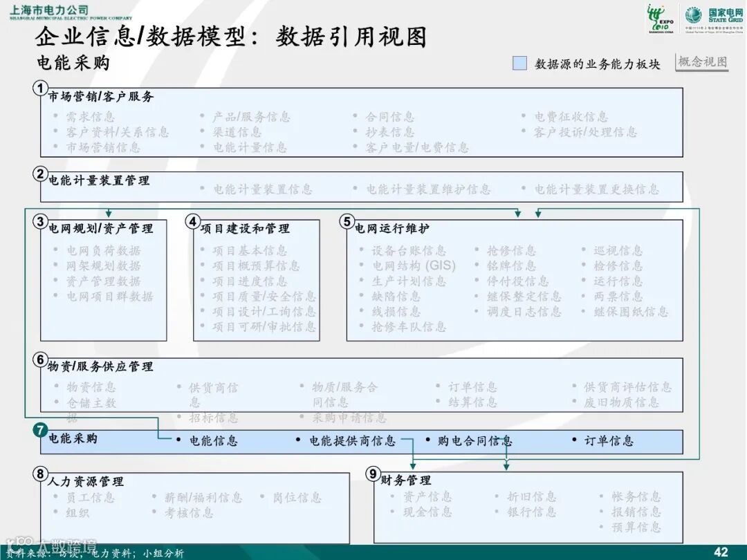Click the 铭牌信息 item
Screen dimensions: 747x560
511,265
